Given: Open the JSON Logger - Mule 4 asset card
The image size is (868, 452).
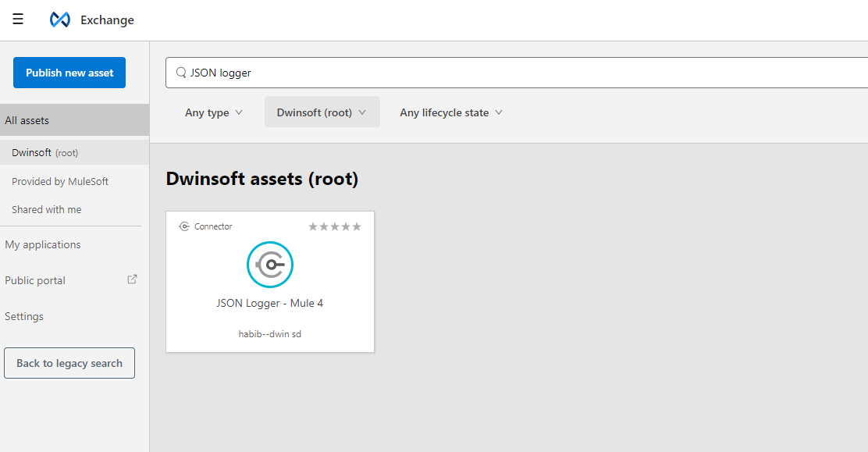Looking at the screenshot, I should (269, 303).
